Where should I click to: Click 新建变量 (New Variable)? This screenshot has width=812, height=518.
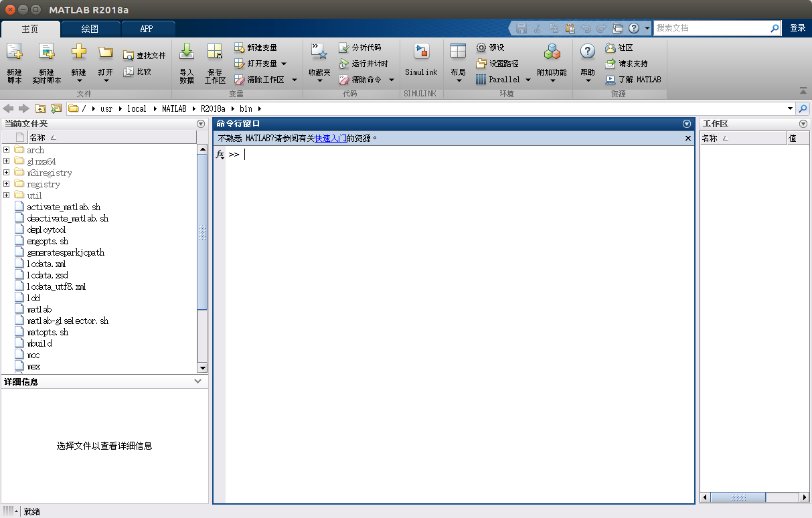(x=255, y=48)
